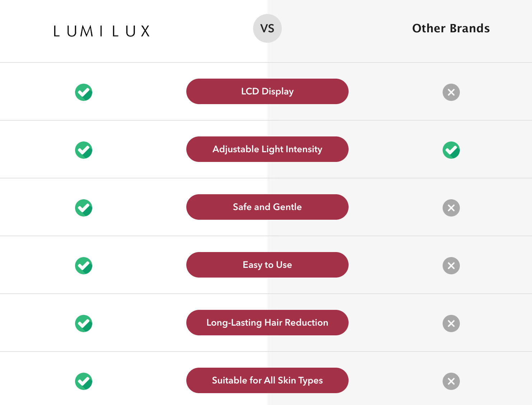
Task: Click Other Brands check for Adjustable Light Intensity
Action: click(451, 150)
